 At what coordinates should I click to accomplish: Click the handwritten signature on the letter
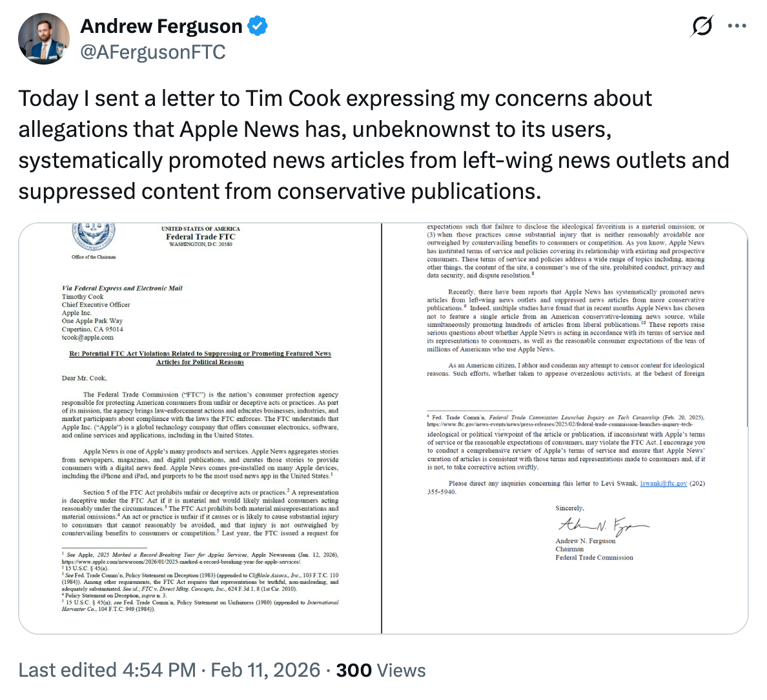click(602, 524)
